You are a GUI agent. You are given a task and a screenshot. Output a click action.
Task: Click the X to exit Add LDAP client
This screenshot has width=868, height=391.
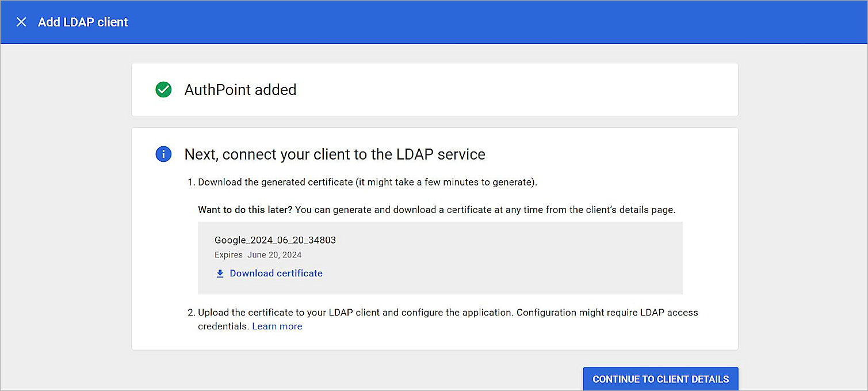(21, 22)
